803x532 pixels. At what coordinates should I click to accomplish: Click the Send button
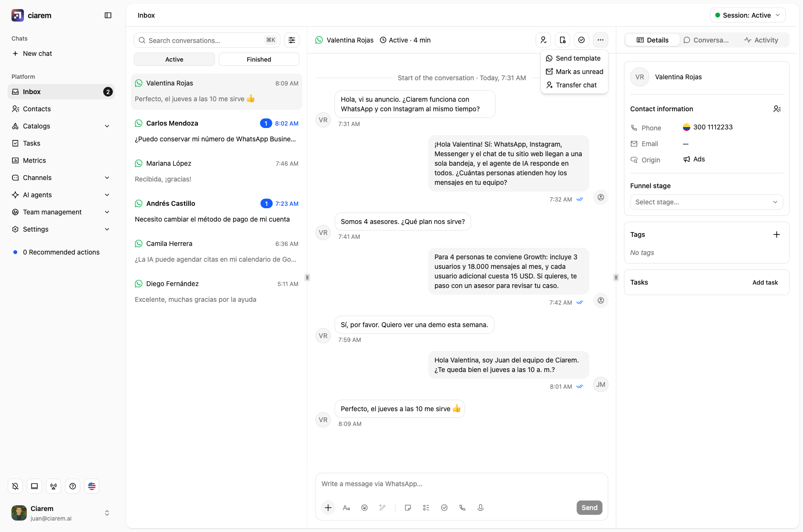click(x=589, y=508)
